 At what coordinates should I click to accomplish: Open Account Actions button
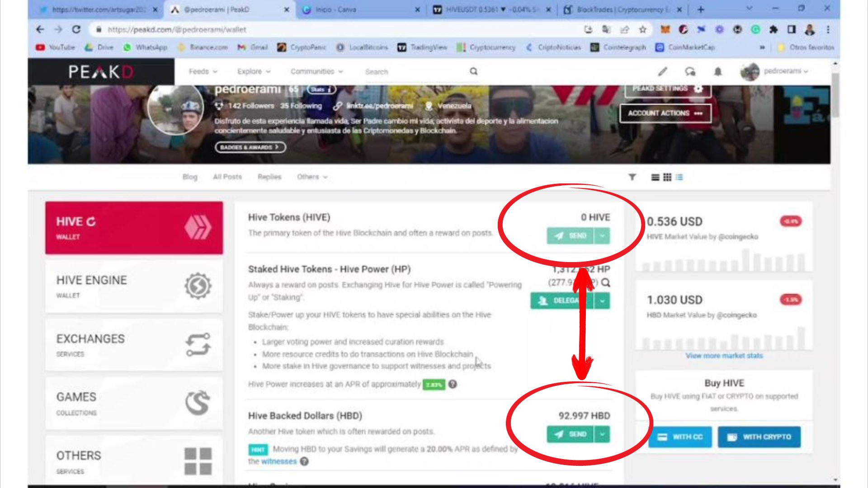pyautogui.click(x=665, y=113)
